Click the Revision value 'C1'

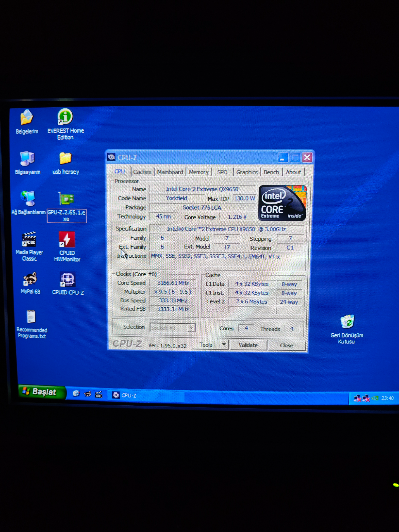(290, 248)
